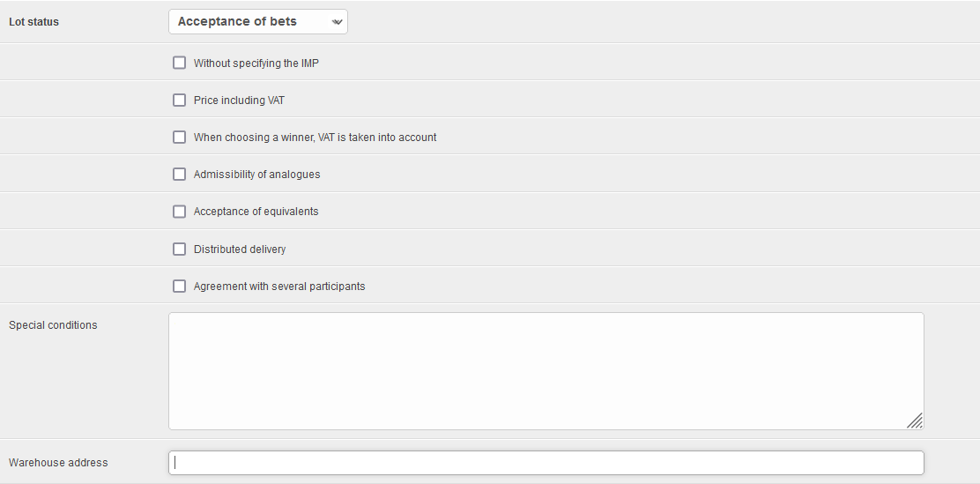Click the "Agreement with several participants" label text
980x484 pixels.
pos(279,287)
